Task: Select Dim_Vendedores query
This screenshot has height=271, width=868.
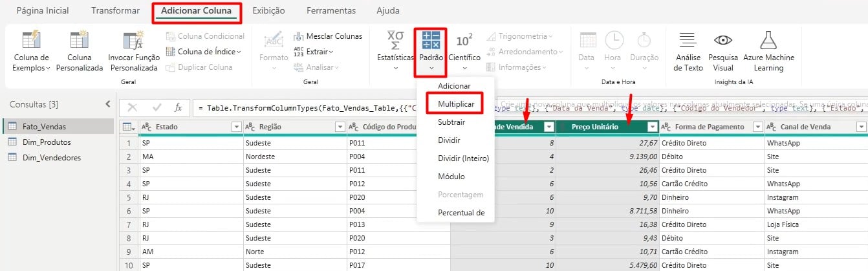Action: pos(58,157)
